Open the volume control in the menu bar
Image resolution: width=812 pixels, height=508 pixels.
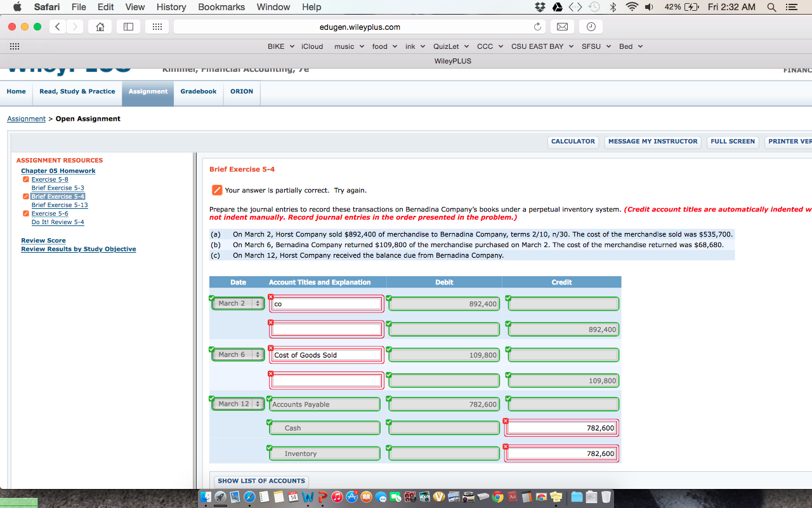pyautogui.click(x=650, y=7)
